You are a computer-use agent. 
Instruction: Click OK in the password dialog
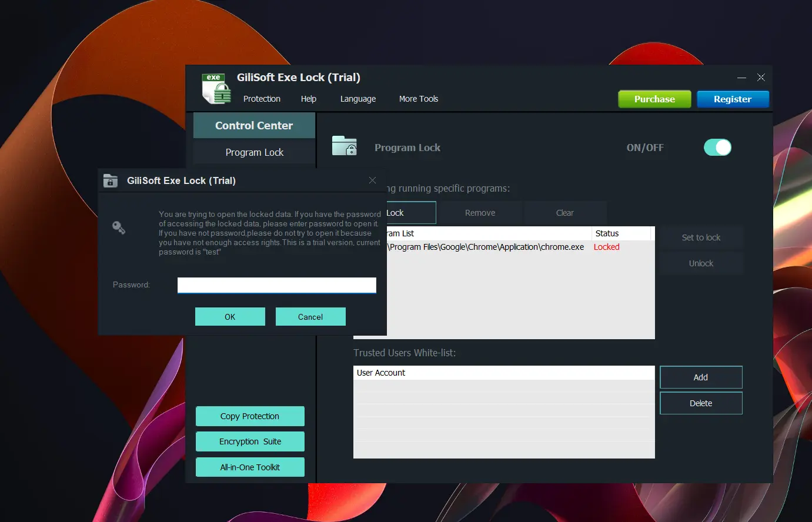tap(230, 317)
